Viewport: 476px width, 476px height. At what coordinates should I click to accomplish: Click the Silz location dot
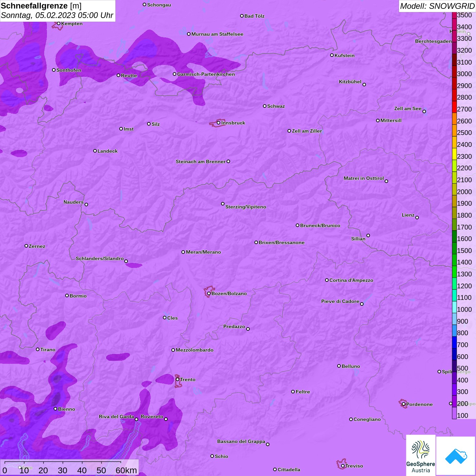[x=149, y=124]
